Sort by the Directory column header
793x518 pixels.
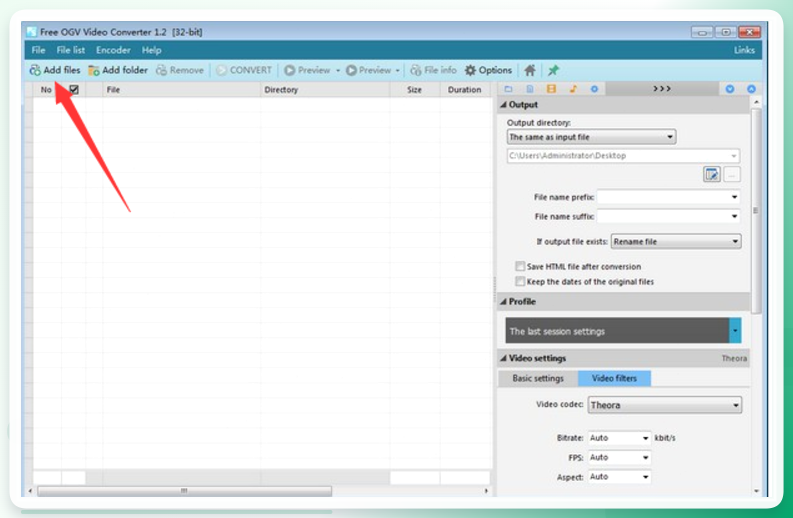(325, 90)
